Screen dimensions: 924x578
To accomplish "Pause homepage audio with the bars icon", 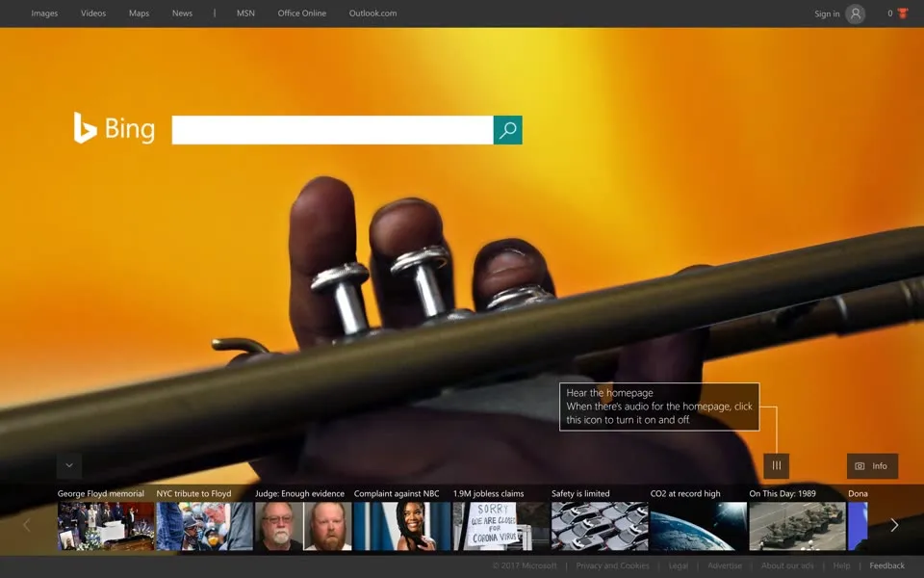I will (776, 465).
